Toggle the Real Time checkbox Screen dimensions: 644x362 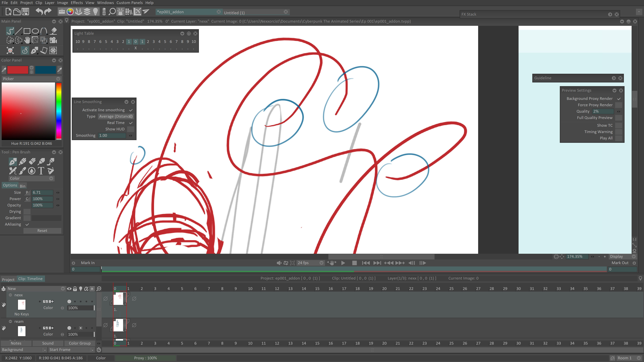(131, 123)
